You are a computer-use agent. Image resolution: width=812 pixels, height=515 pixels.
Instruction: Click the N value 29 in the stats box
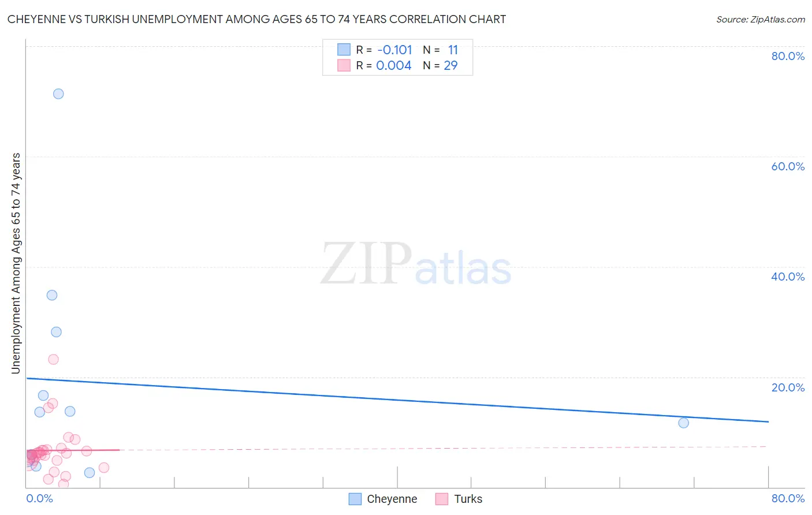(x=450, y=65)
